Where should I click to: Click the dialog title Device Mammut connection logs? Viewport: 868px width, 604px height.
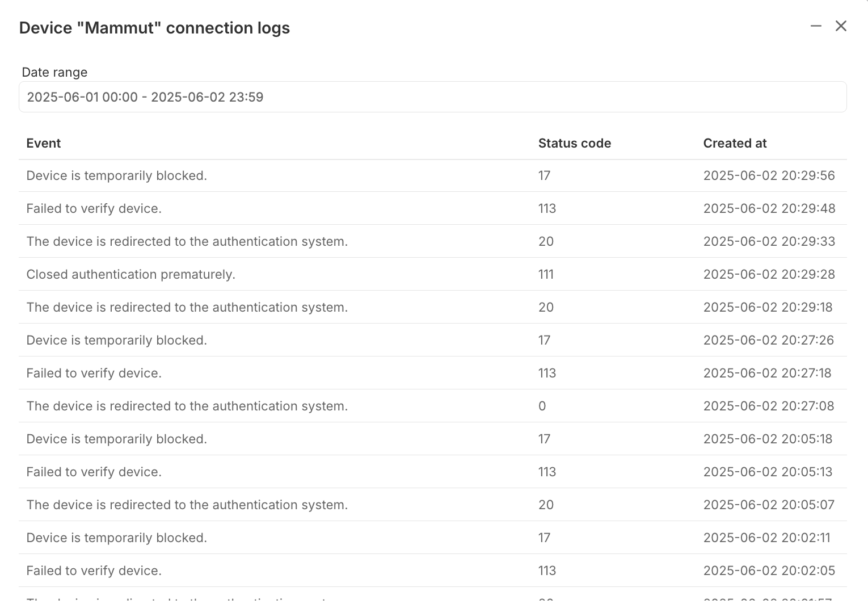click(154, 28)
